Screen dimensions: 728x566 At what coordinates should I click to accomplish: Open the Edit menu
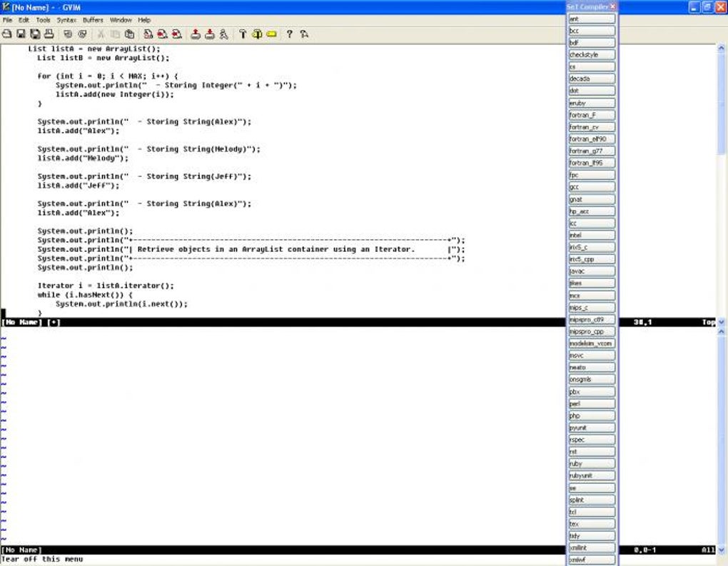coord(24,20)
